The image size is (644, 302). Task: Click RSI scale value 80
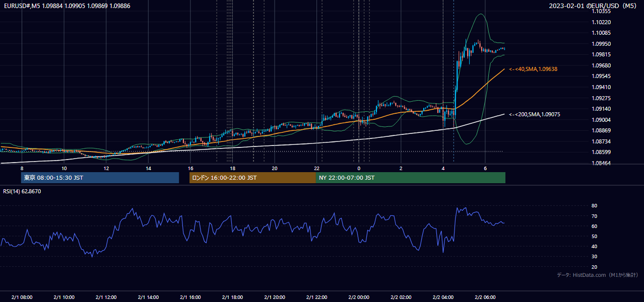pos(594,206)
